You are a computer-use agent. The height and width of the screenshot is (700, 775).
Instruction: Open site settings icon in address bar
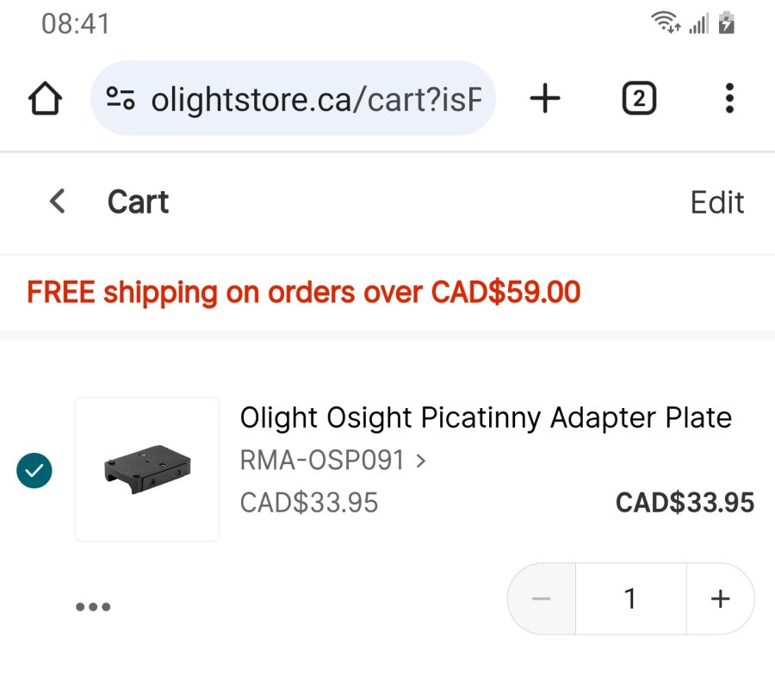pos(121,99)
